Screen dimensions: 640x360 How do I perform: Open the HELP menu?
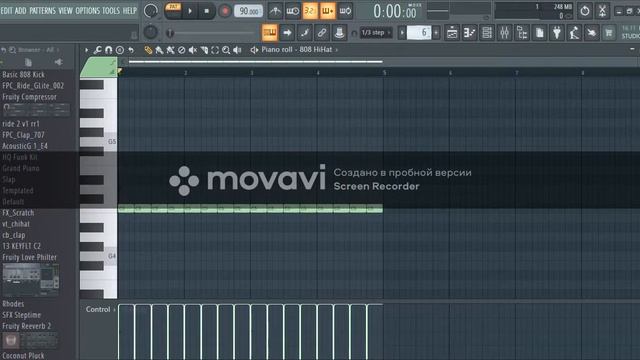pyautogui.click(x=130, y=11)
